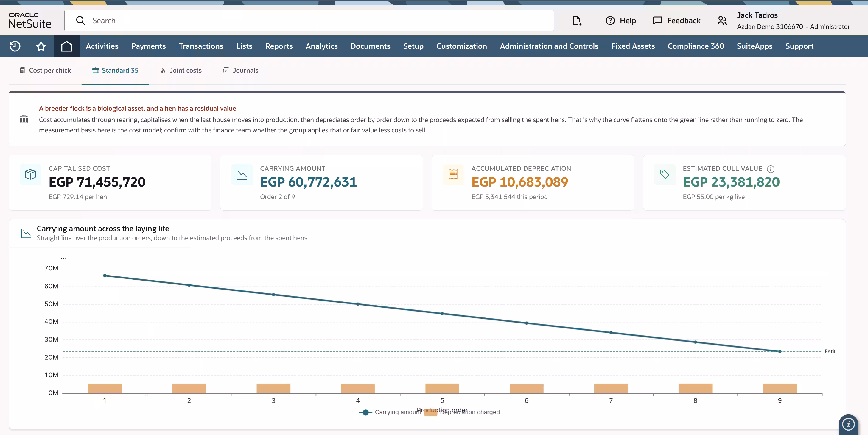868x435 pixels.
Task: Click the Carrying Amount chart icon
Action: point(242,174)
